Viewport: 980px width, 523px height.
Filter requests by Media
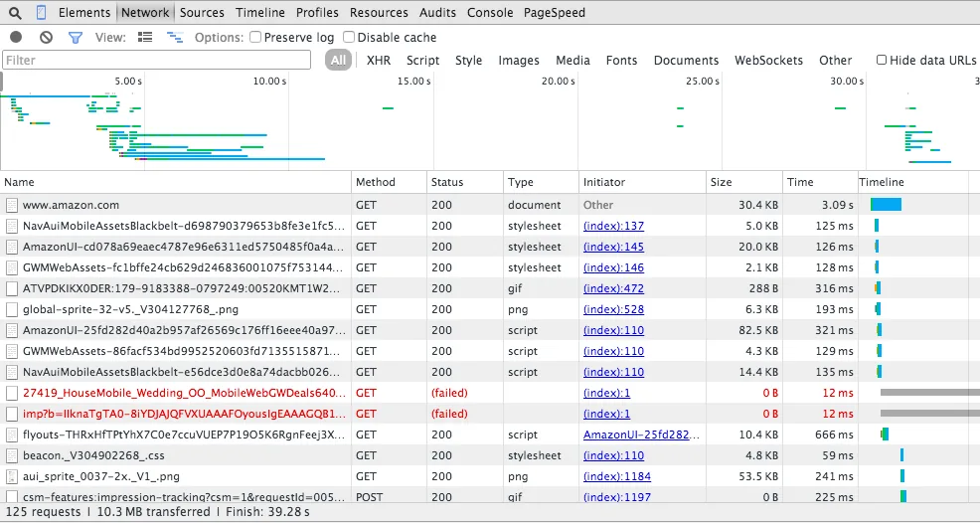[572, 60]
